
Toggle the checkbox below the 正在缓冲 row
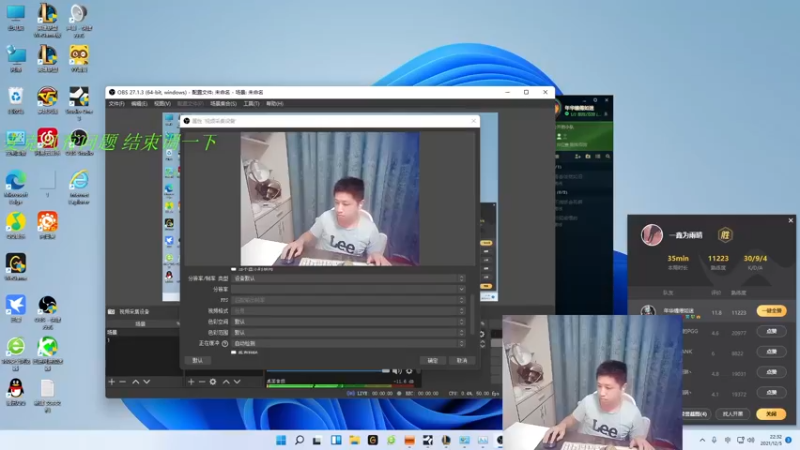point(234,352)
